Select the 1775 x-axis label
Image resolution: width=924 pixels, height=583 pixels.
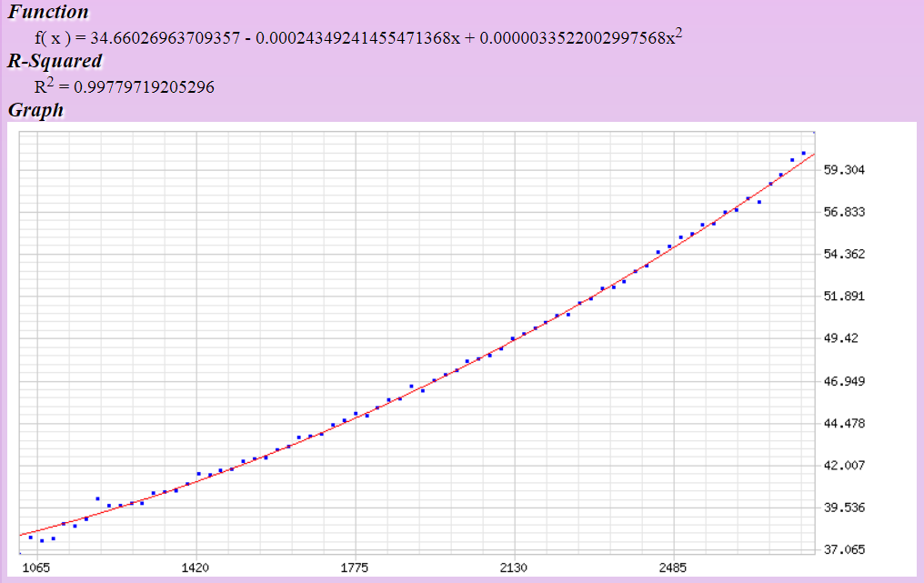pos(355,568)
